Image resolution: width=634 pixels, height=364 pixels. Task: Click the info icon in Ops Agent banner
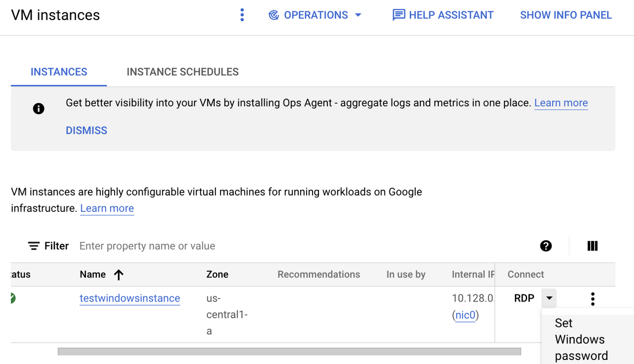pos(38,109)
